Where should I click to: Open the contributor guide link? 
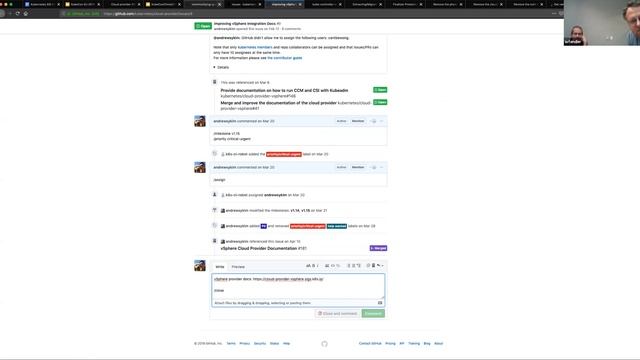click(x=284, y=58)
